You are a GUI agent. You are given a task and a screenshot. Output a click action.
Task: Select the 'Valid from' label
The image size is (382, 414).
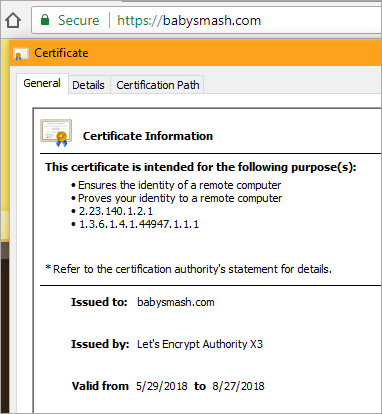click(x=100, y=386)
